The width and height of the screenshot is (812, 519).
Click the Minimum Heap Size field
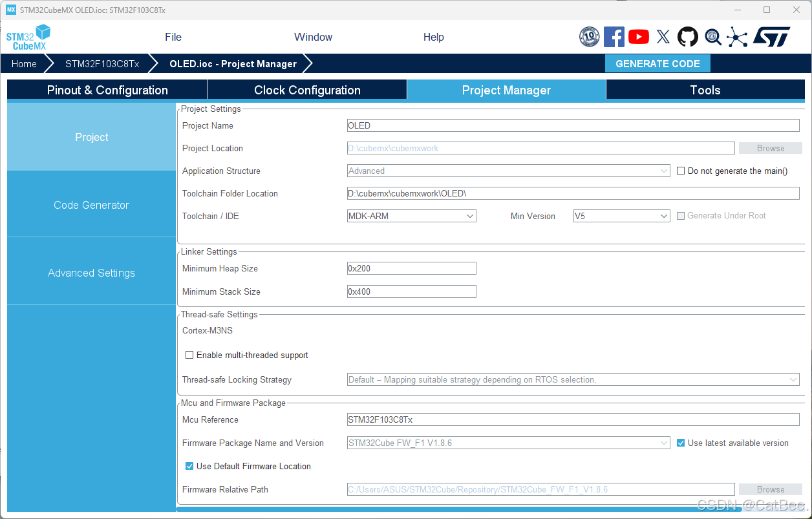pos(412,268)
